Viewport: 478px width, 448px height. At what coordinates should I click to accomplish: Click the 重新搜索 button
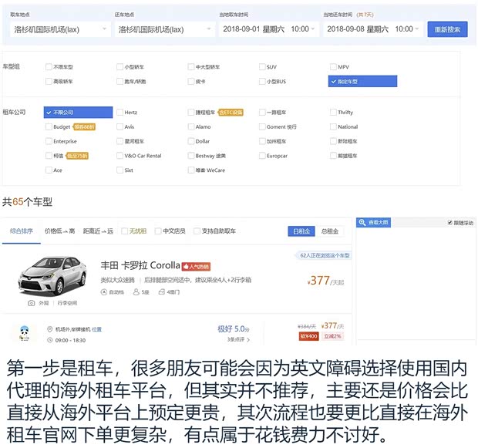point(447,29)
